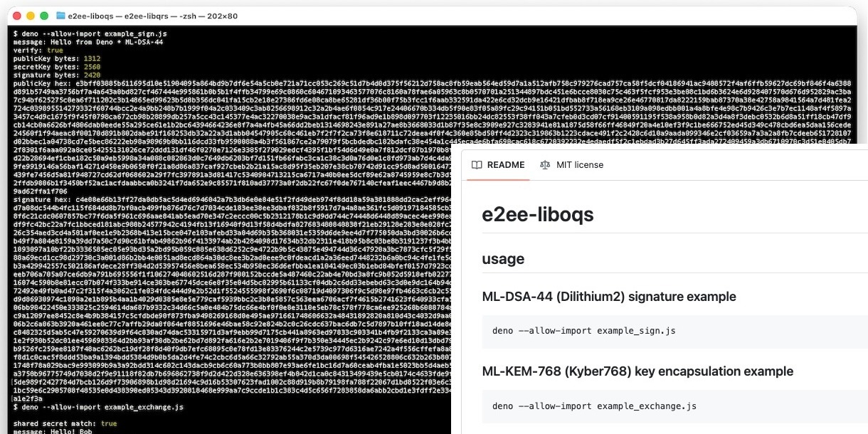Minimize the terminal with the yellow button
This screenshot has width=868, height=434.
coord(31,15)
